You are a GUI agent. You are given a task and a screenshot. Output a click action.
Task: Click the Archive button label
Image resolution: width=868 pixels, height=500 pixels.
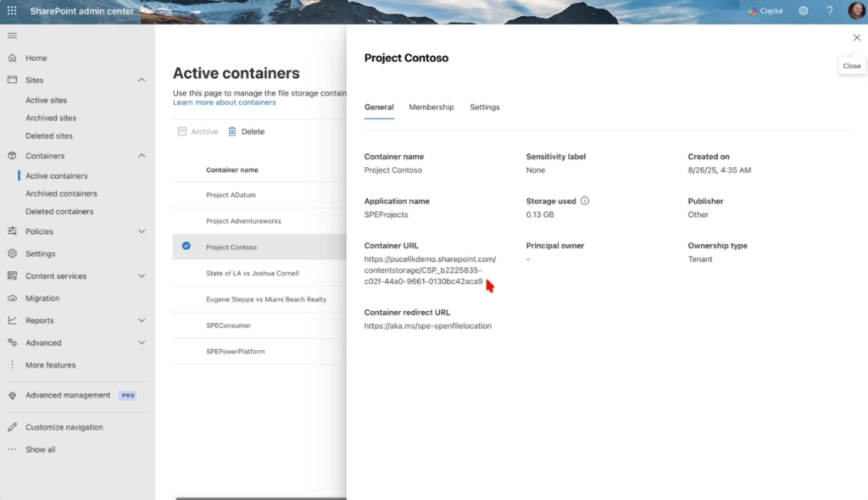(x=204, y=131)
